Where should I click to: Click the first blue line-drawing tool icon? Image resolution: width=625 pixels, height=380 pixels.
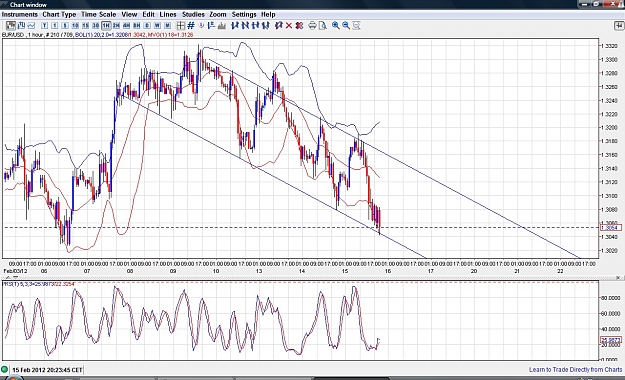pos(234,26)
